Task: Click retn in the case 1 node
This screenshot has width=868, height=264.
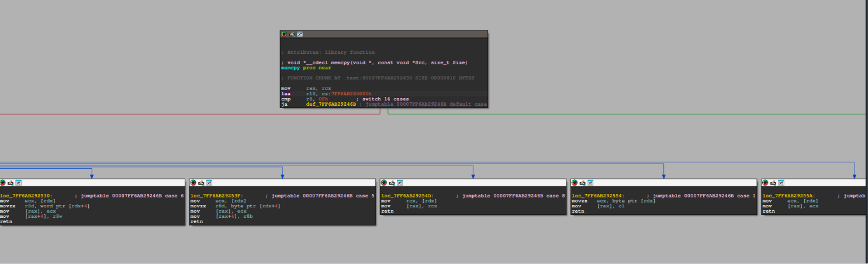Action: tap(577, 211)
